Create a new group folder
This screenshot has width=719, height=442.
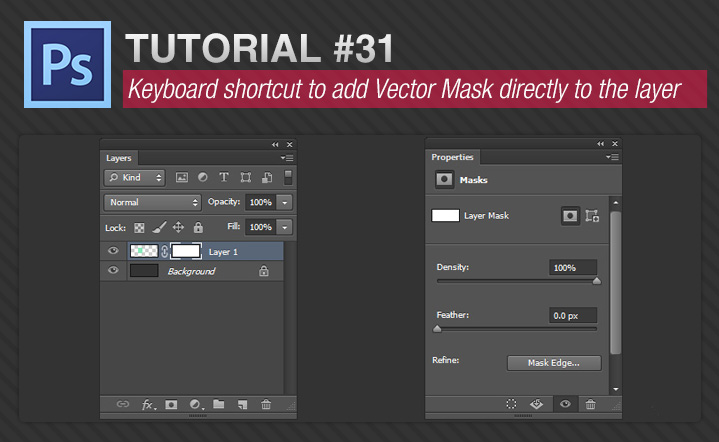pos(217,405)
